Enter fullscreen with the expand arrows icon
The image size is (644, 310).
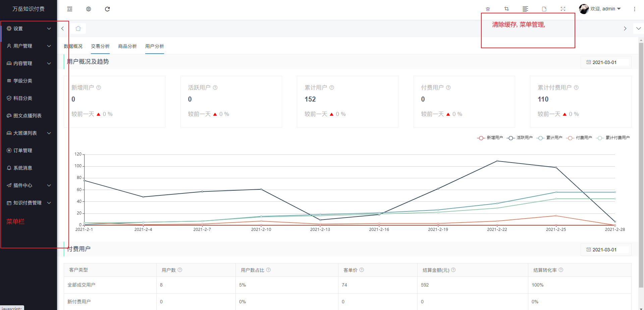(x=563, y=9)
